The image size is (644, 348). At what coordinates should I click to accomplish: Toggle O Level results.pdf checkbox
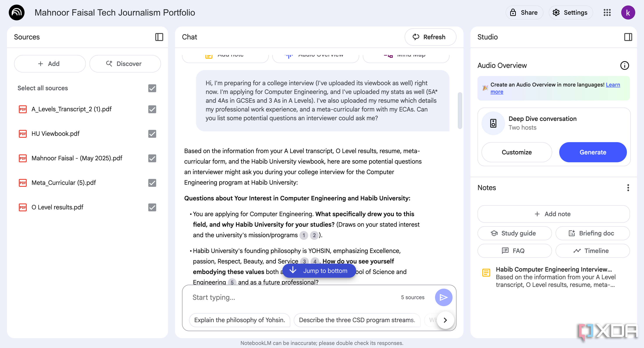152,207
